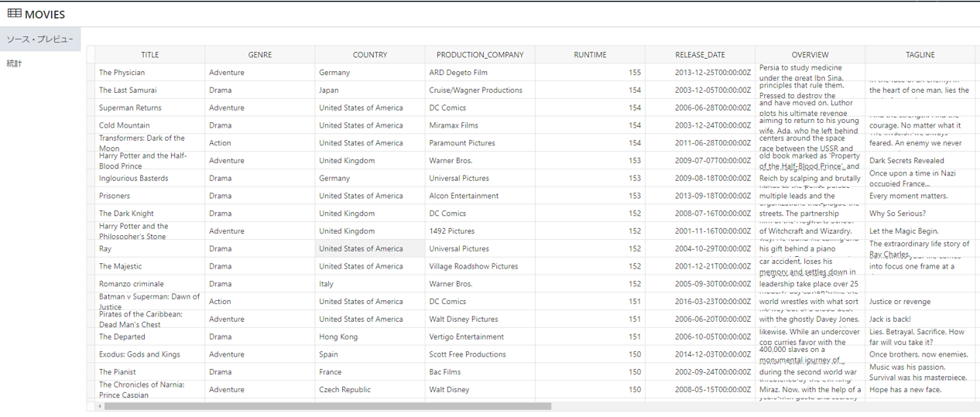The image size is (980, 417).
Task: Select the title cell The Dark Knight
Action: (126, 214)
